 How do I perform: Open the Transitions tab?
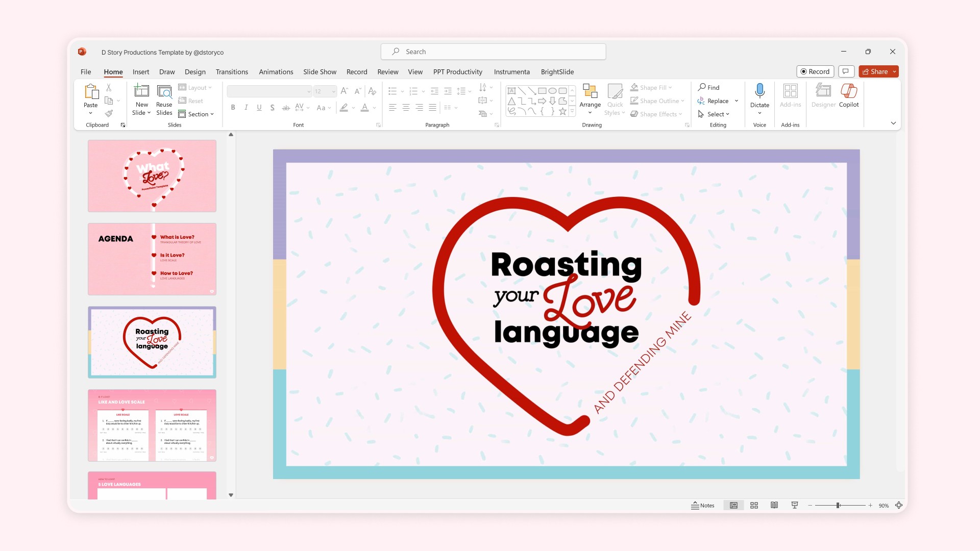232,72
